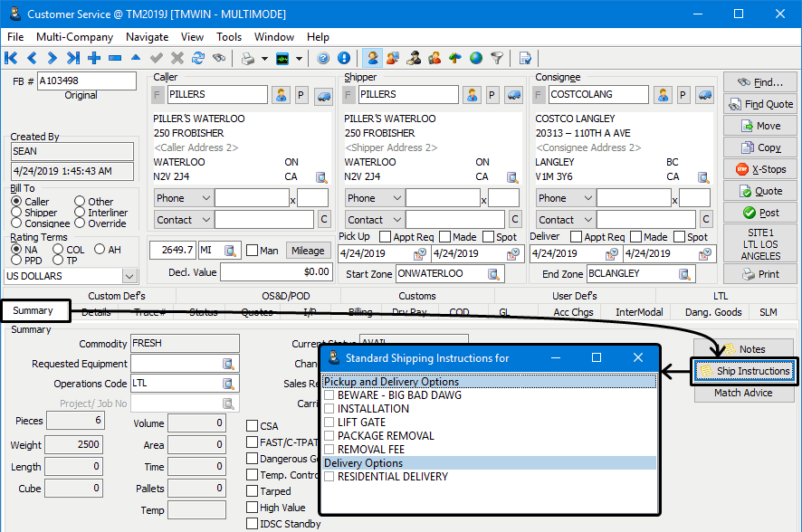
Task: Click the Ship Instructions button
Action: [x=743, y=371]
